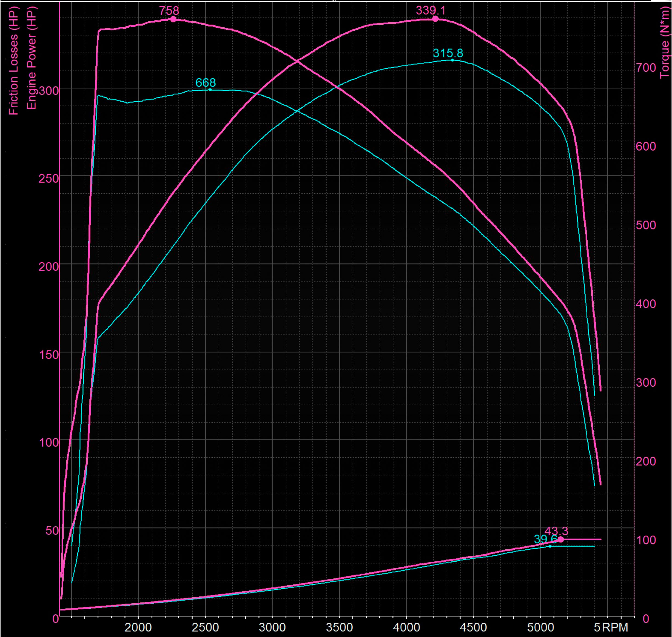Click the pink 339.1 peak power marker

[x=435, y=19]
